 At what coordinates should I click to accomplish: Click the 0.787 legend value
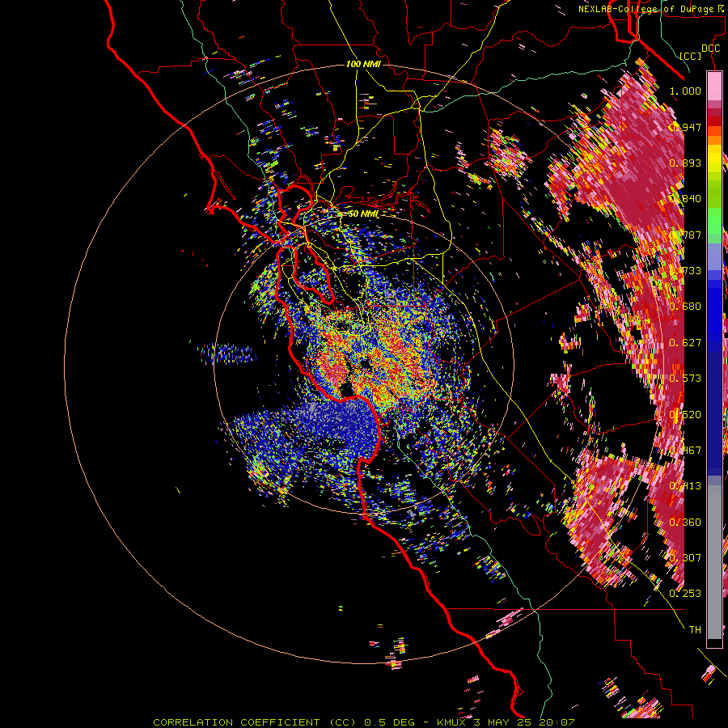click(x=685, y=235)
